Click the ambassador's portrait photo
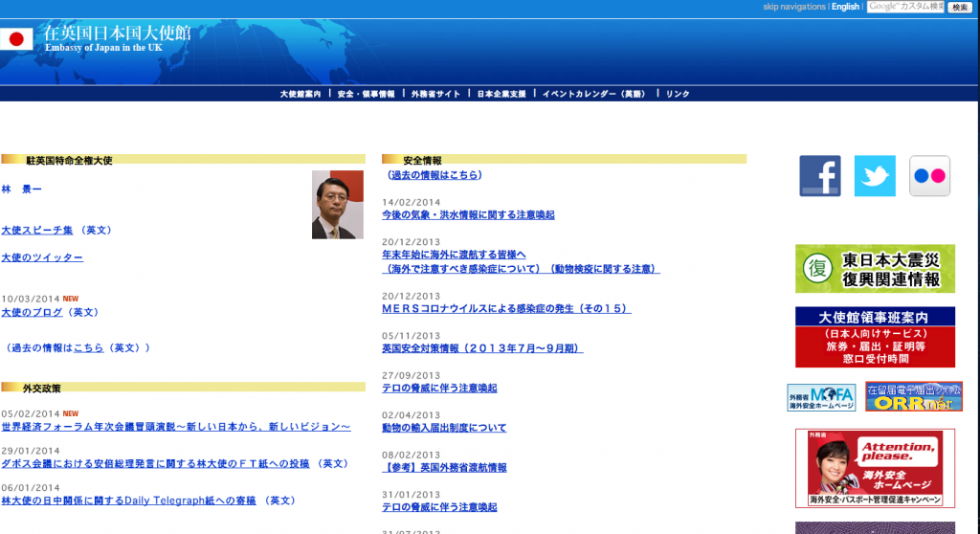 click(337, 205)
